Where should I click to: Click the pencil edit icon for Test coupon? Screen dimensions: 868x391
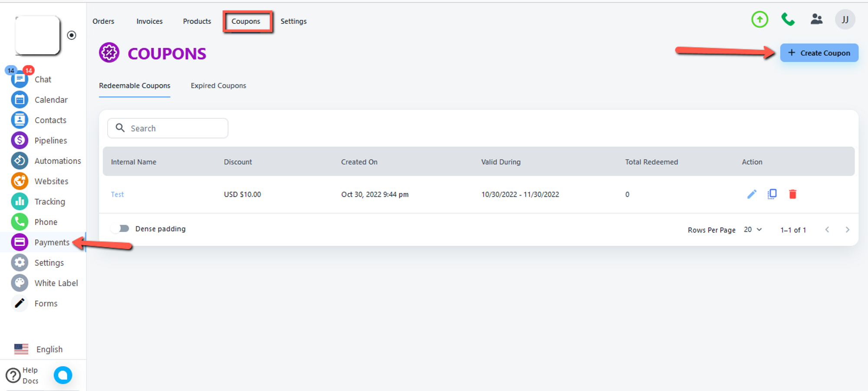[752, 194]
